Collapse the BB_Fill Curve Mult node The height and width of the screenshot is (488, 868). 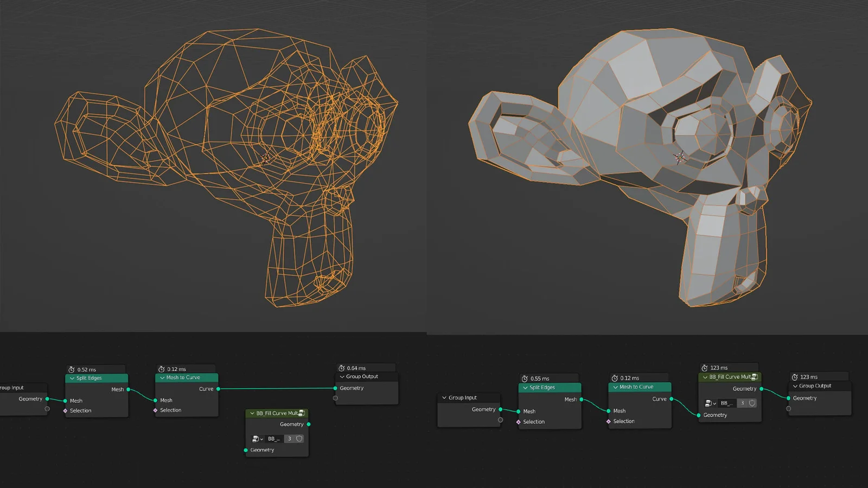252,413
